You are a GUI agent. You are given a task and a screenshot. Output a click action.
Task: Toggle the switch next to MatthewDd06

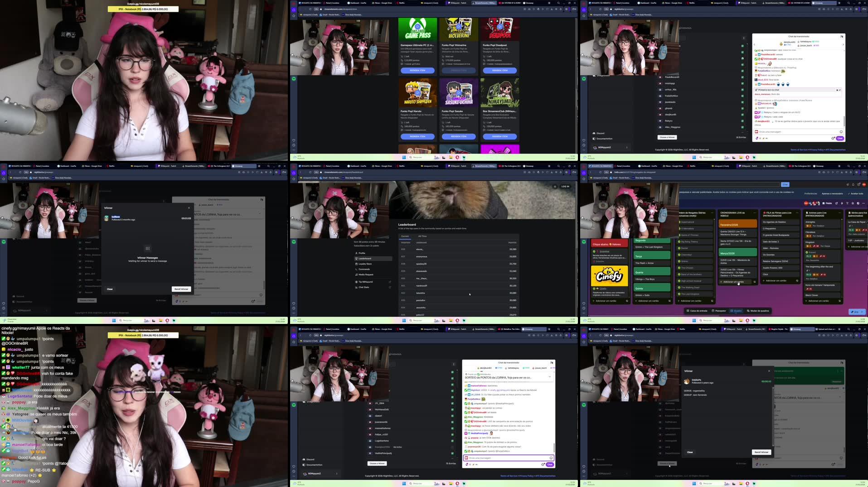pos(452,410)
